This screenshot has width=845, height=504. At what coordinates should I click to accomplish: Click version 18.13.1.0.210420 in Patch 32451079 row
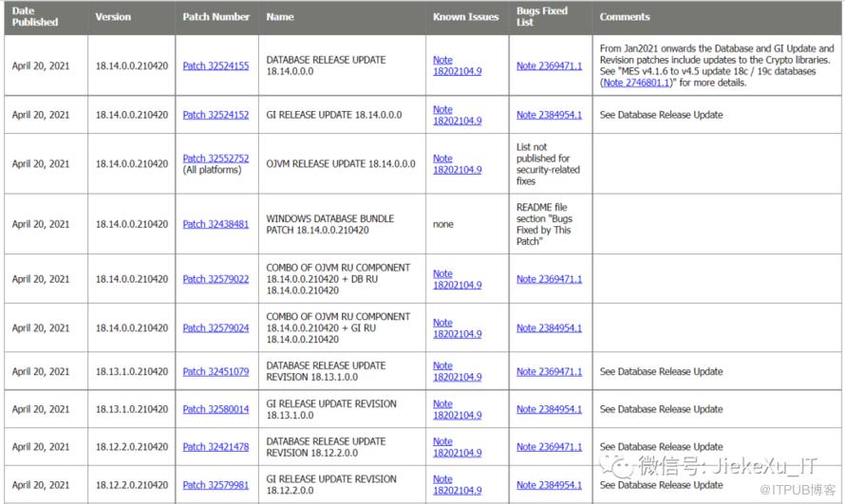tap(132, 371)
